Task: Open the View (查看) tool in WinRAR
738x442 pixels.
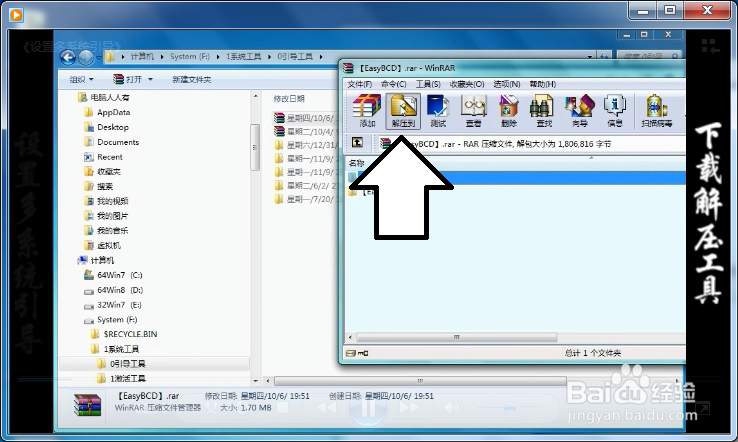Action: click(473, 111)
